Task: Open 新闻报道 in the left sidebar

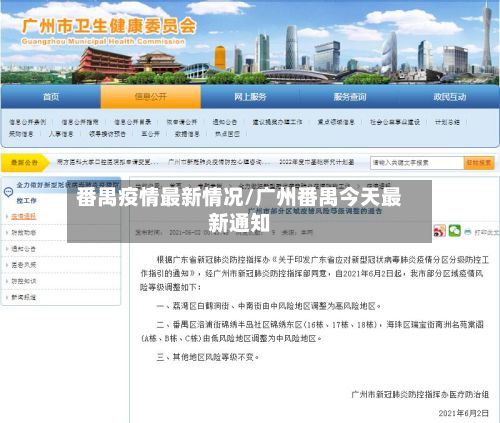Action: (x=23, y=297)
